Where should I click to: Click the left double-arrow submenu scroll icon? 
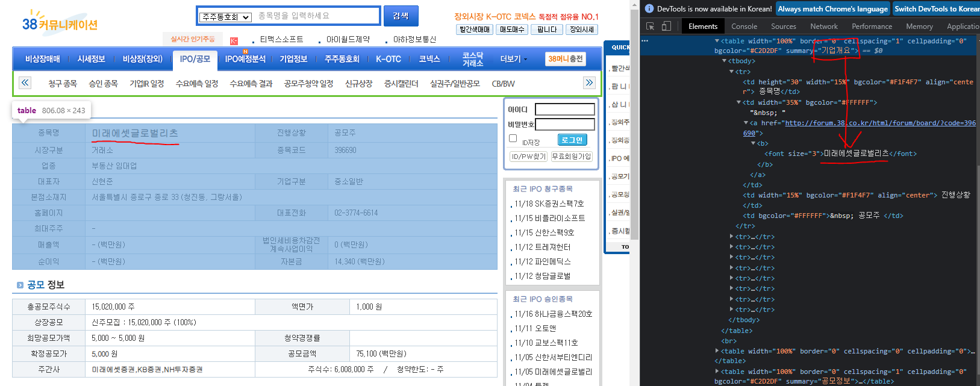click(25, 83)
